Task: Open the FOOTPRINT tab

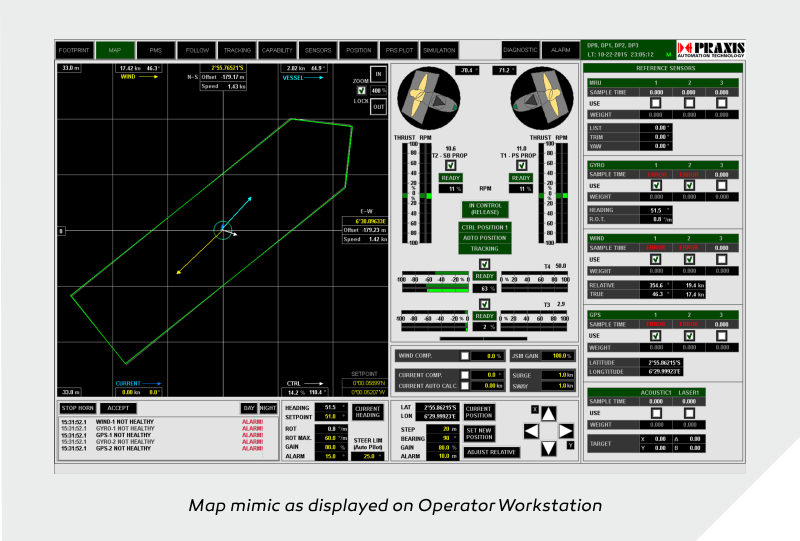Action: pos(74,50)
